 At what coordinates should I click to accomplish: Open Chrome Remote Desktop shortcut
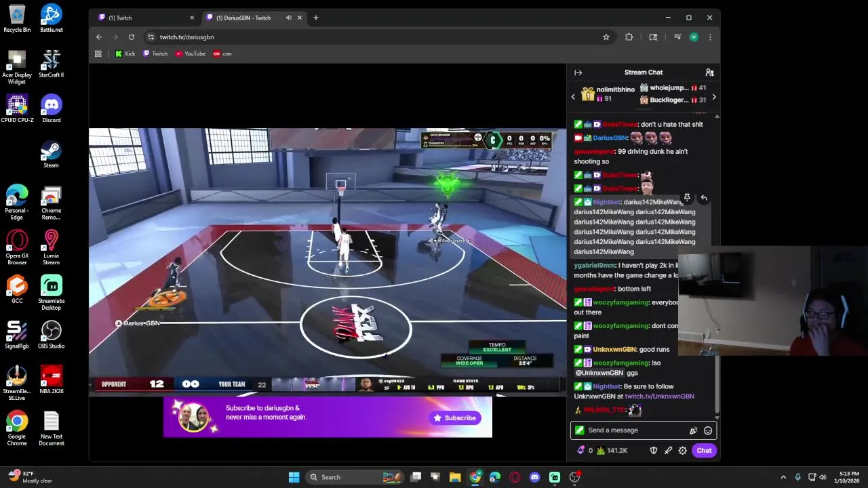coord(52,203)
